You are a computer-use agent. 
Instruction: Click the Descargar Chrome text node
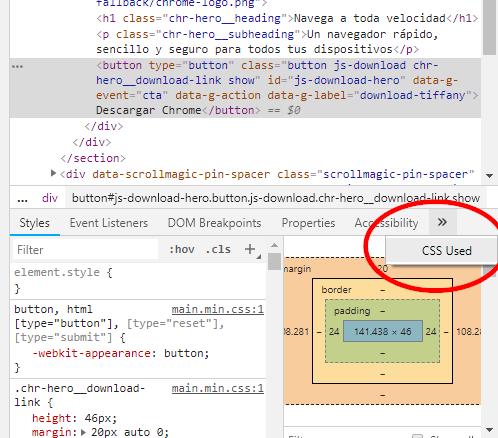[149, 110]
